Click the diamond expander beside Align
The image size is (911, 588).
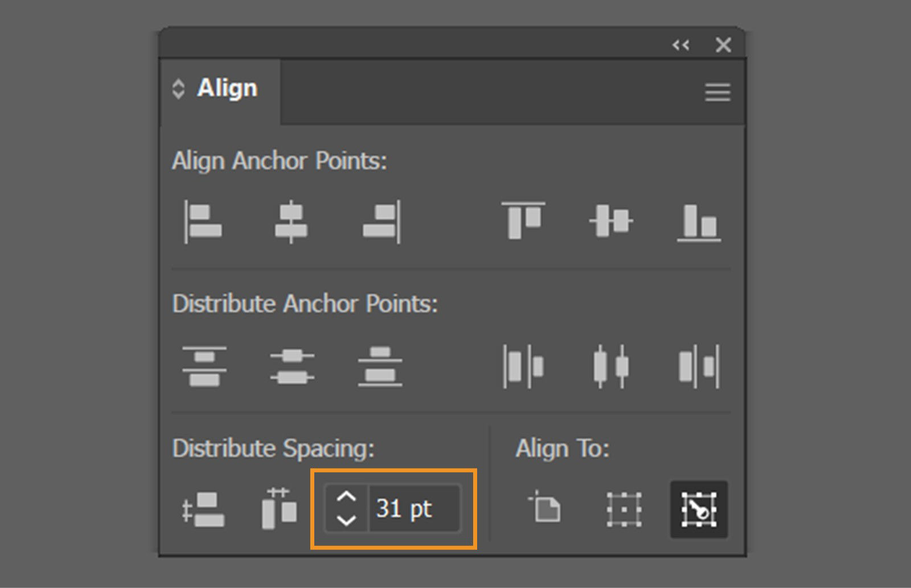click(x=178, y=88)
